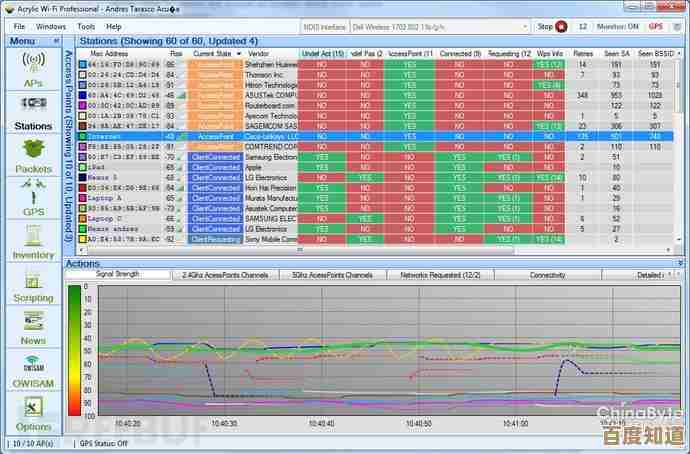Open the GPS panel icon
Screen dimensions: 690x454
click(x=32, y=197)
